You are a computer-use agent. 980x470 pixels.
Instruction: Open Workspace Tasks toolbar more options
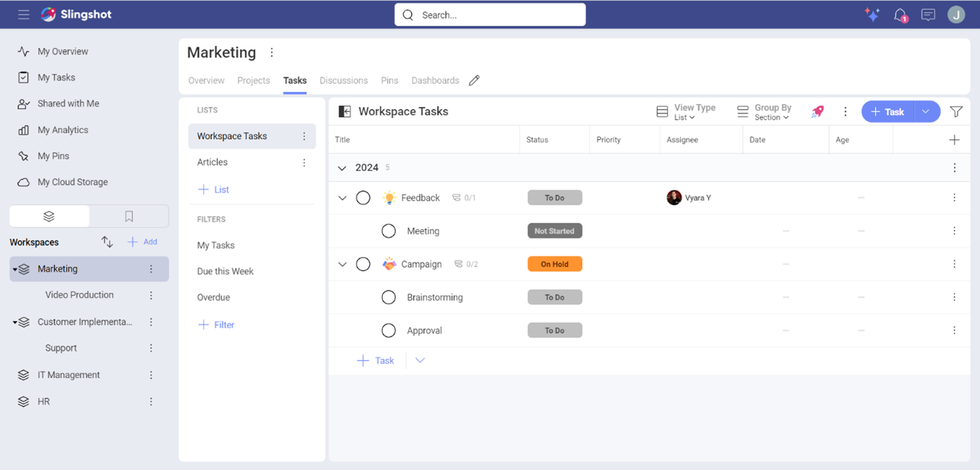(845, 112)
